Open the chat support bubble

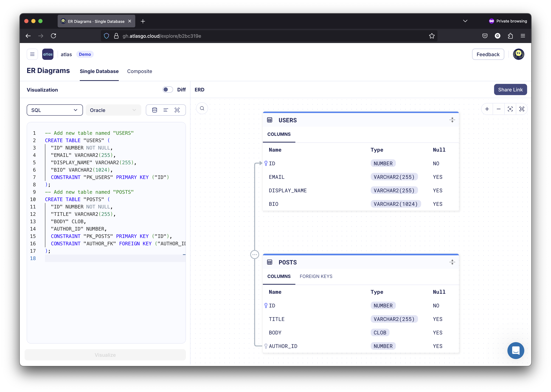(x=516, y=350)
